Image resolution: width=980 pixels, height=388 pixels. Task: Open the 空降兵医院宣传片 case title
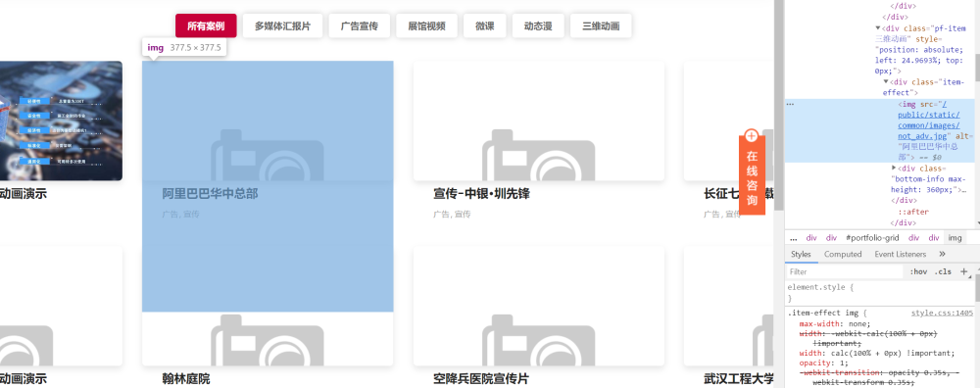tap(480, 378)
